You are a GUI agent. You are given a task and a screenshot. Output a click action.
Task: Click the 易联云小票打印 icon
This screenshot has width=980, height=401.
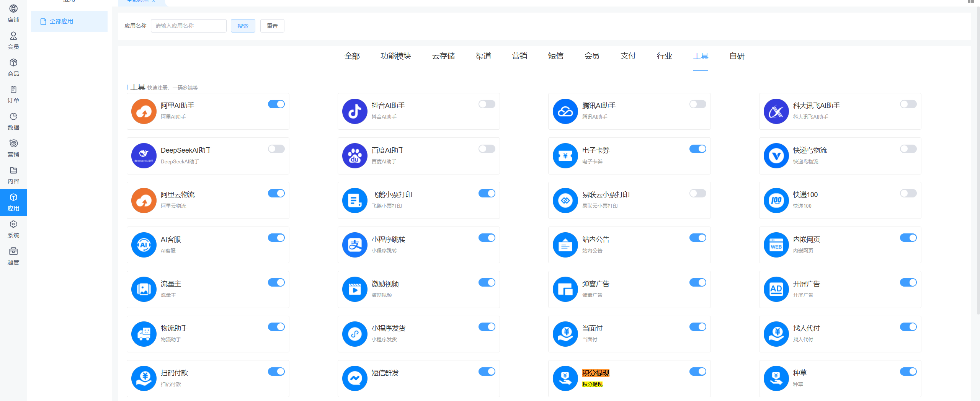tap(565, 200)
